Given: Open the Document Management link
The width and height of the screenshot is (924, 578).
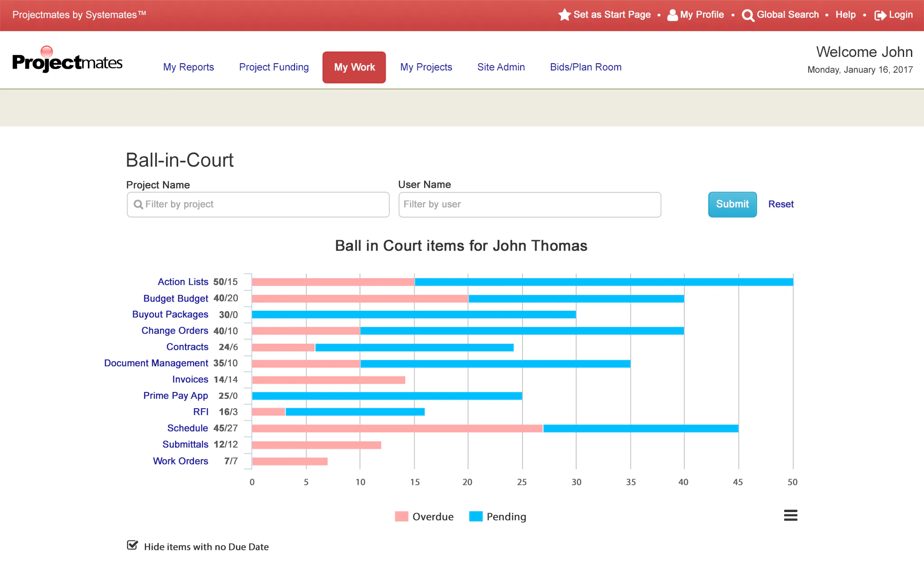Looking at the screenshot, I should (x=156, y=363).
